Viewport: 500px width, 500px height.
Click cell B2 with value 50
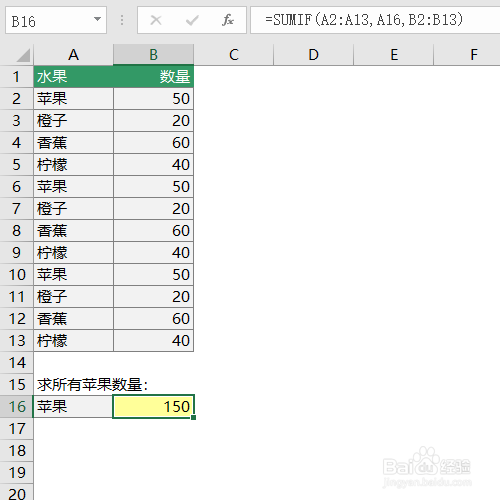(x=153, y=99)
